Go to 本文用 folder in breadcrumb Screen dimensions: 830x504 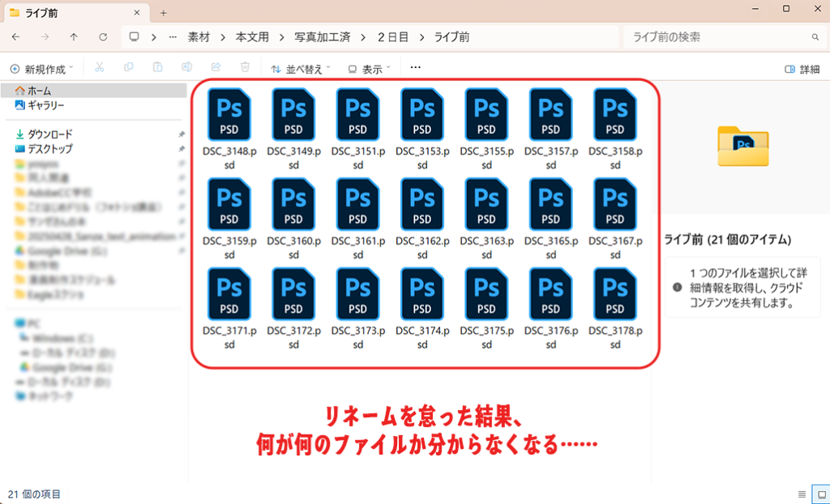coord(253,37)
